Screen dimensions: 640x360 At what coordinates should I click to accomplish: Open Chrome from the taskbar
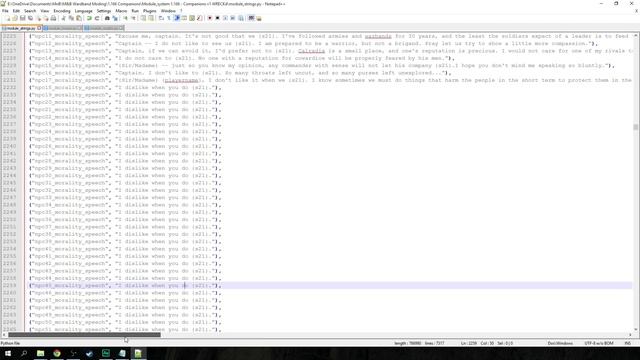(x=57, y=353)
